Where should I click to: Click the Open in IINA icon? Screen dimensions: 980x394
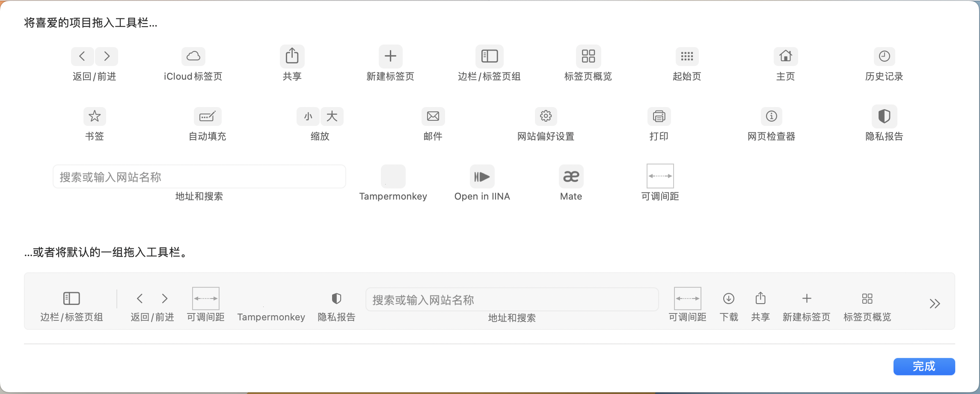(482, 176)
